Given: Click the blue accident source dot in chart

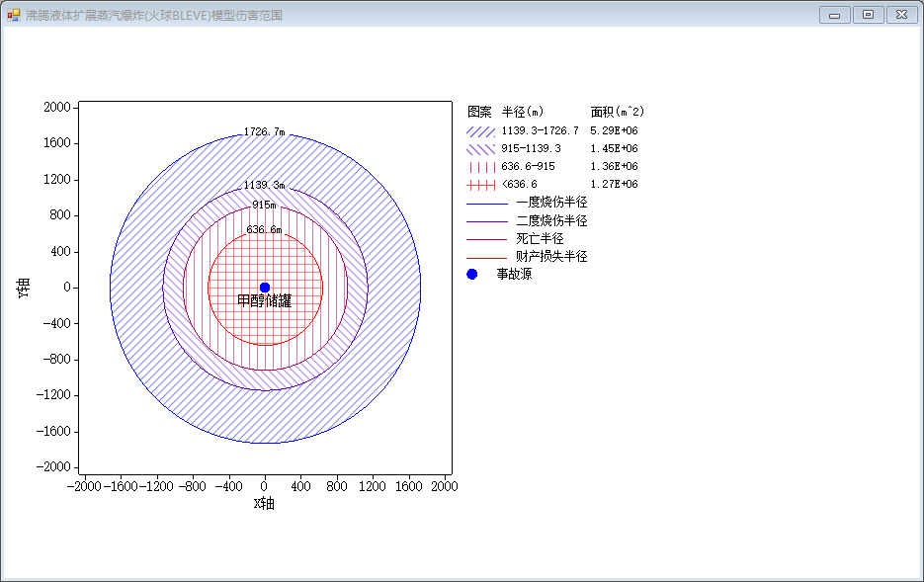Looking at the screenshot, I should 265,288.
